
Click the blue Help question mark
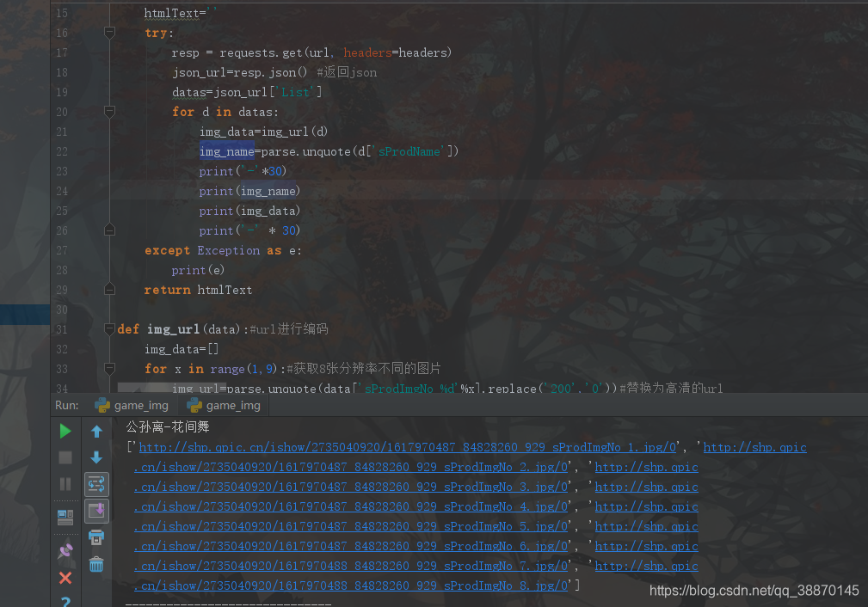click(65, 602)
